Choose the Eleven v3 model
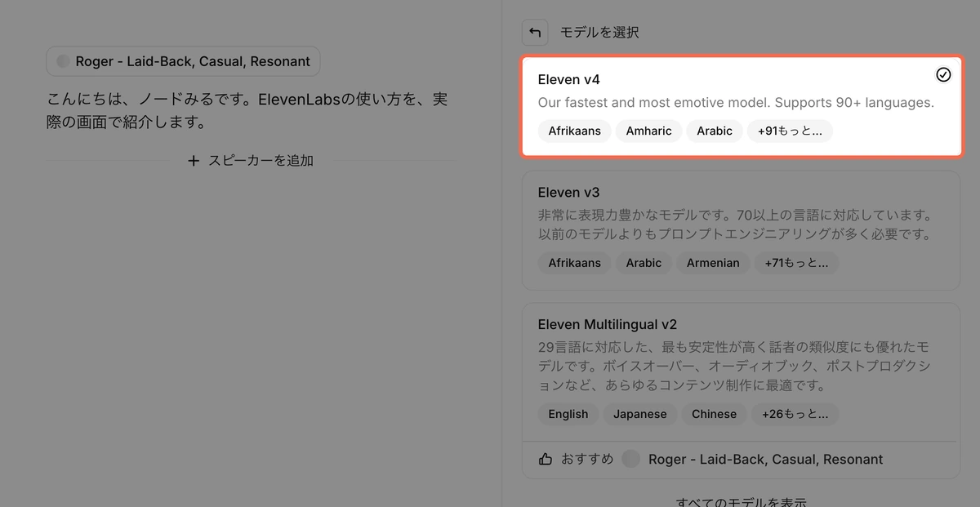The height and width of the screenshot is (507, 980). 741,230
